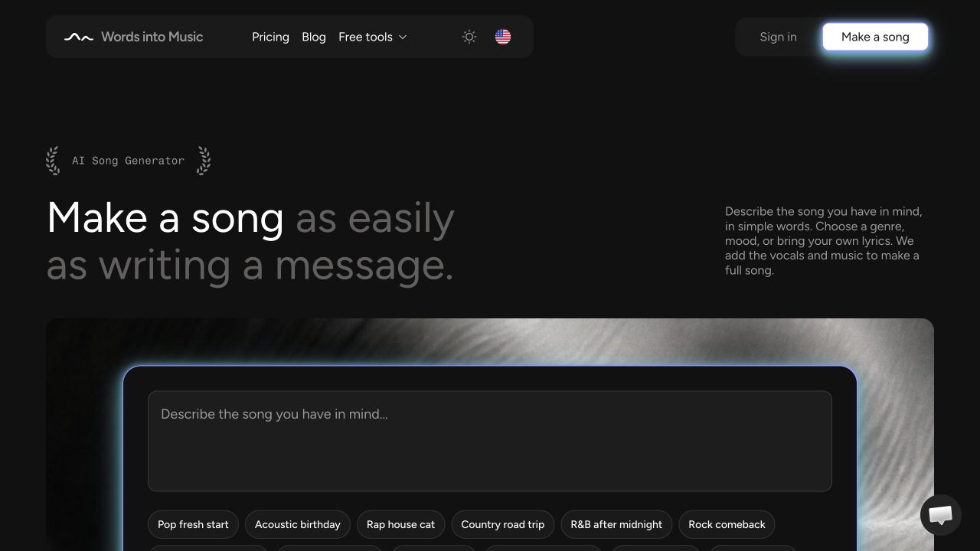Click the Words into Music brand name

tap(152, 37)
